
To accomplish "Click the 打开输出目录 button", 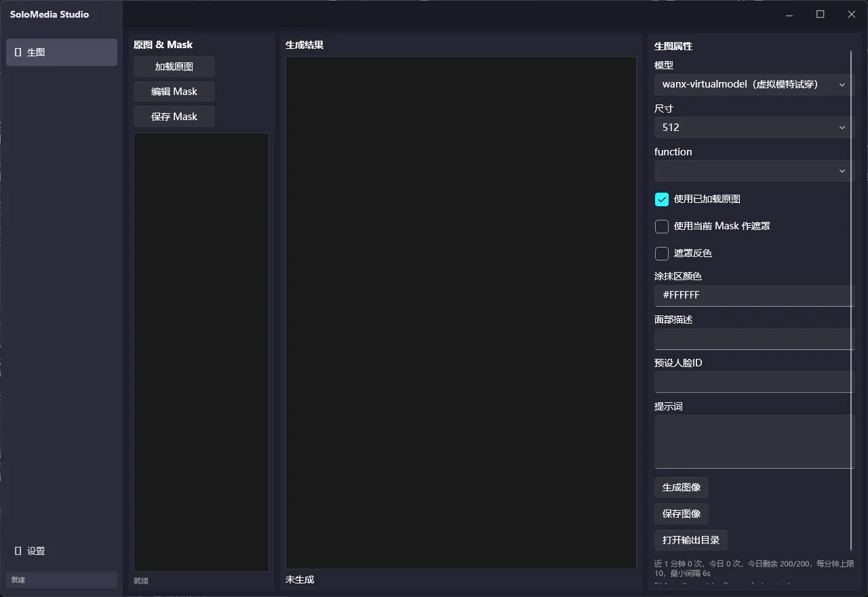I will click(691, 541).
